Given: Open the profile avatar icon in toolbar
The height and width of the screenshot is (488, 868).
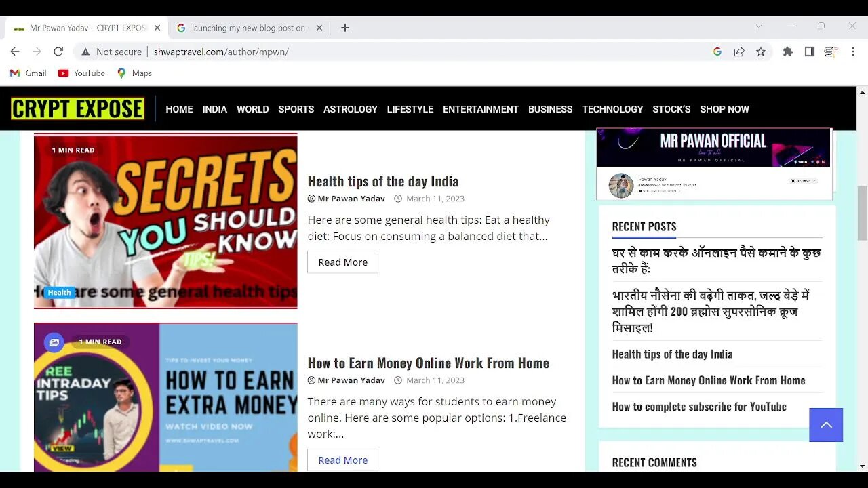Looking at the screenshot, I should coord(831,52).
